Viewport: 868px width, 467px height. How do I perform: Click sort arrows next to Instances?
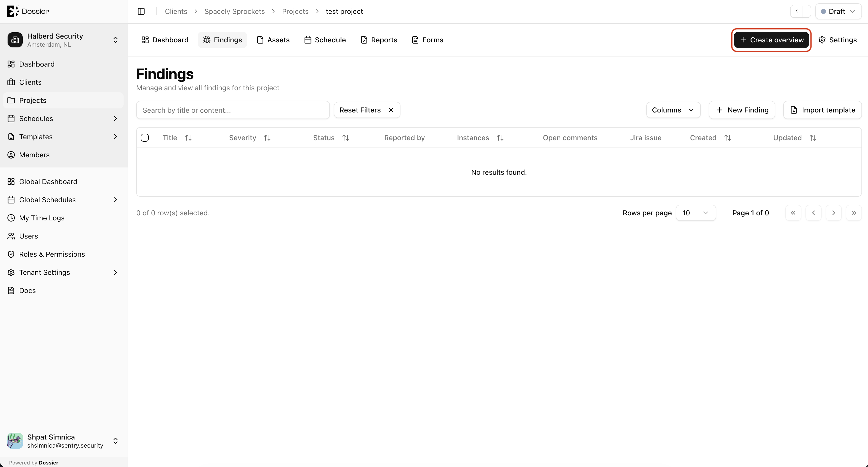pyautogui.click(x=500, y=138)
